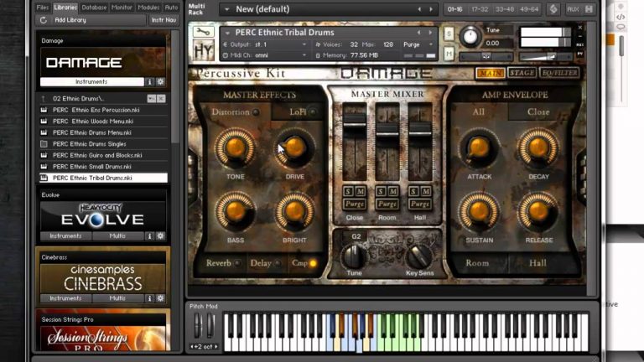The height and width of the screenshot is (362, 644).
Task: Click the Damage library info icon
Action: click(150, 82)
